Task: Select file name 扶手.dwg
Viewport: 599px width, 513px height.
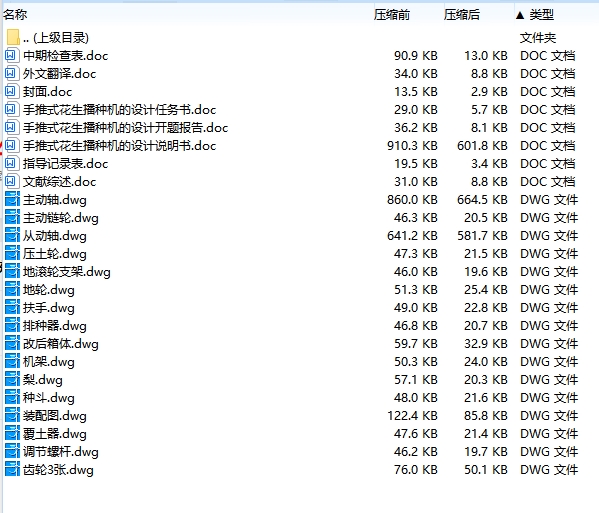Action: pos(49,308)
